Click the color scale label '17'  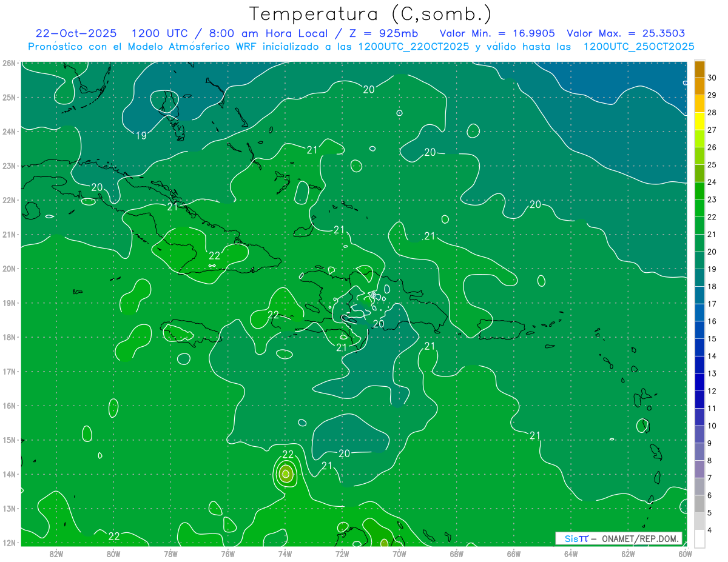coord(712,304)
